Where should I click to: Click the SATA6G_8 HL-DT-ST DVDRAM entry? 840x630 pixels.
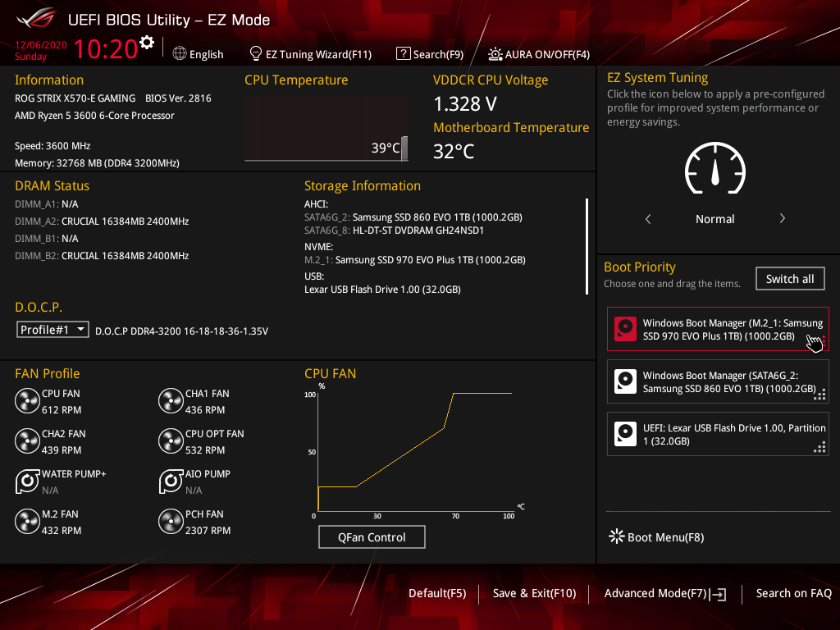pos(395,231)
